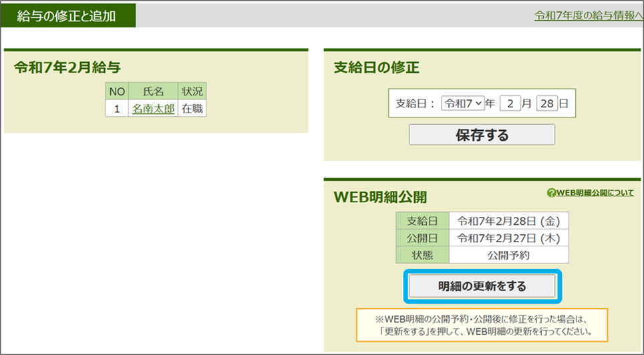Click the 令和7年2月給与 section heading

(67, 67)
